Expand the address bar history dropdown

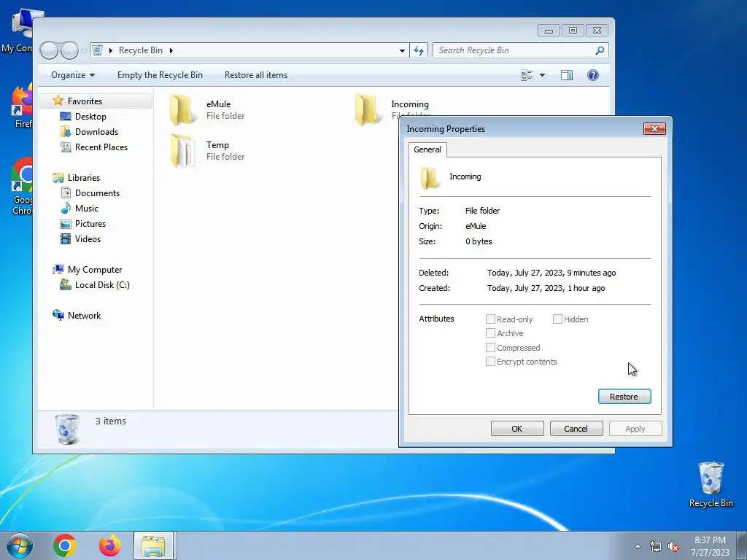click(x=402, y=50)
